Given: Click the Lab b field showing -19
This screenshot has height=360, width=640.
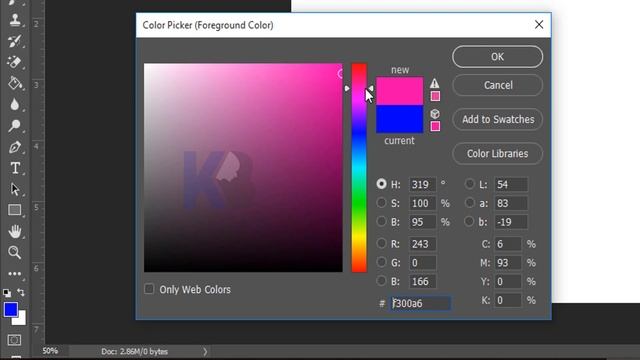Looking at the screenshot, I should coord(511,222).
